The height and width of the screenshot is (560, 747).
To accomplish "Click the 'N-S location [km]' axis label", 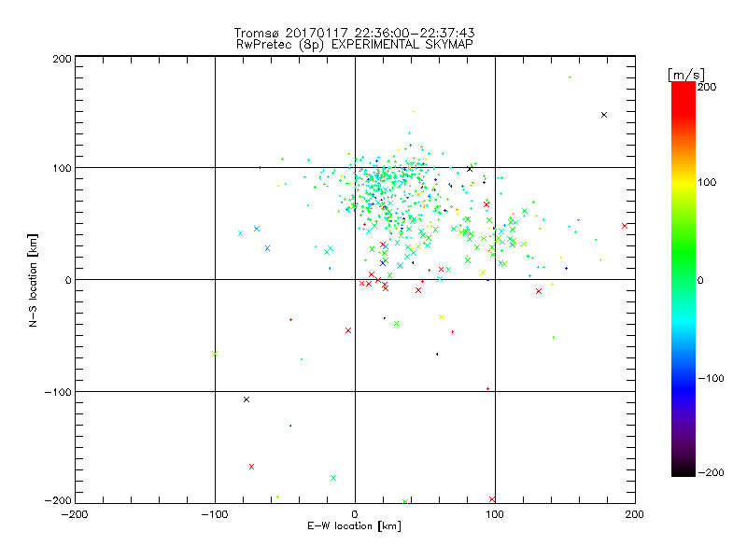I will coord(33,281).
